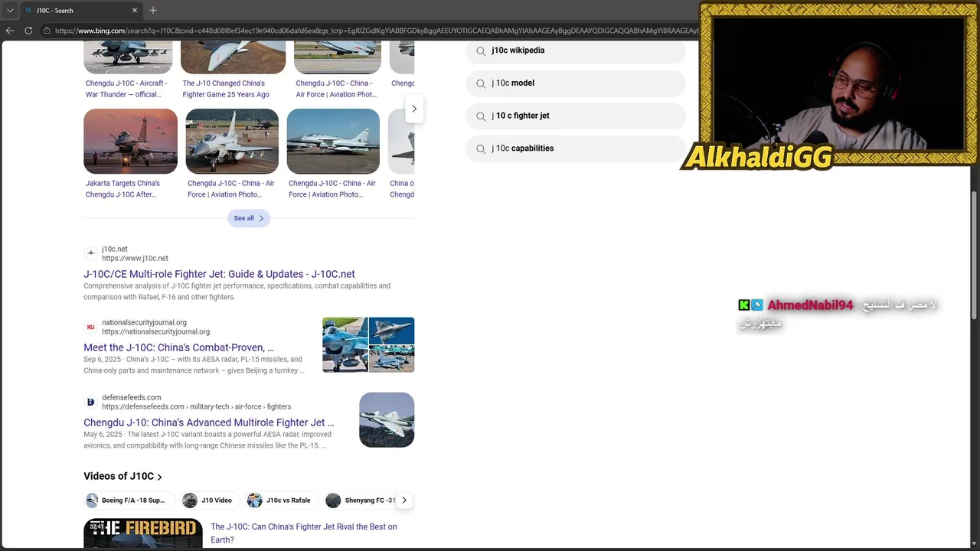Image resolution: width=980 pixels, height=551 pixels.
Task: Open Chengdu J-10C Air Force runway image
Action: 232,141
